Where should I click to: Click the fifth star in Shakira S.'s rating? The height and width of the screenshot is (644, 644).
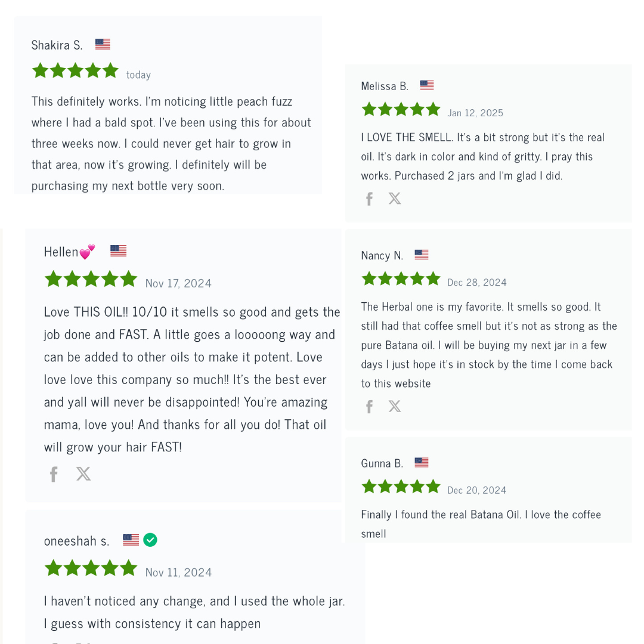(x=110, y=71)
